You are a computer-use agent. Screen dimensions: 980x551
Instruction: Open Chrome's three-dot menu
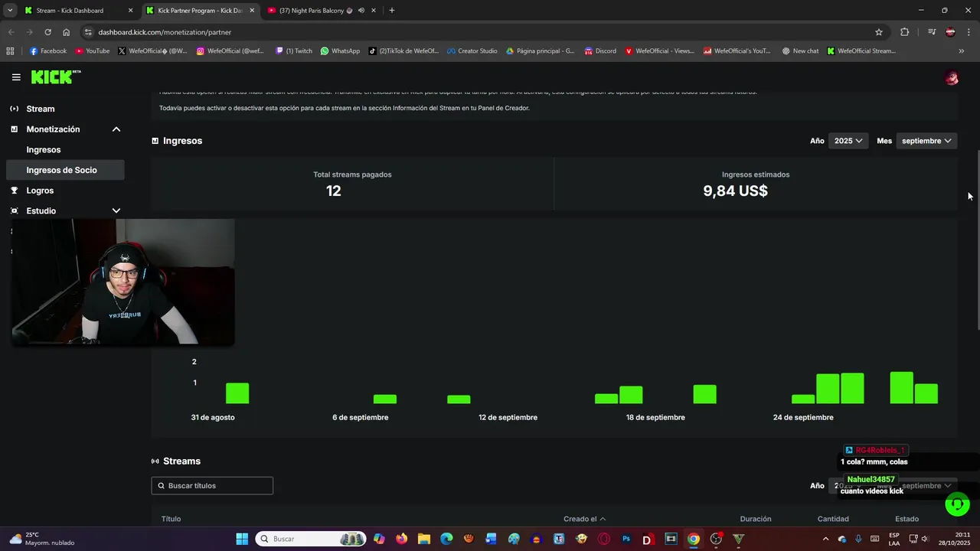pyautogui.click(x=969, y=32)
